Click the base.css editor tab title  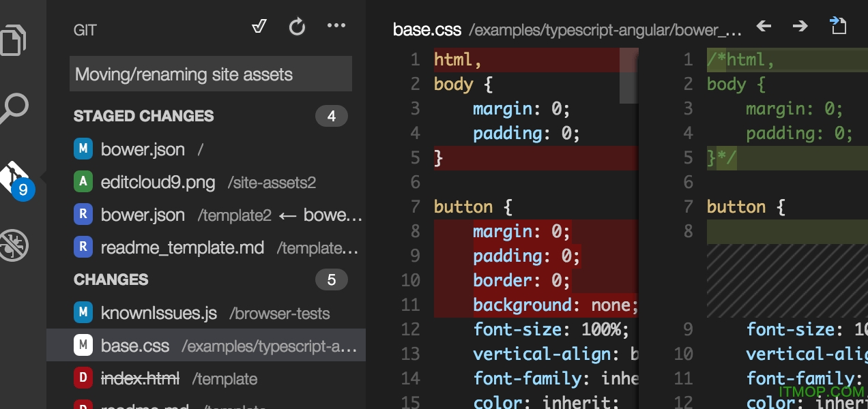[x=427, y=29]
